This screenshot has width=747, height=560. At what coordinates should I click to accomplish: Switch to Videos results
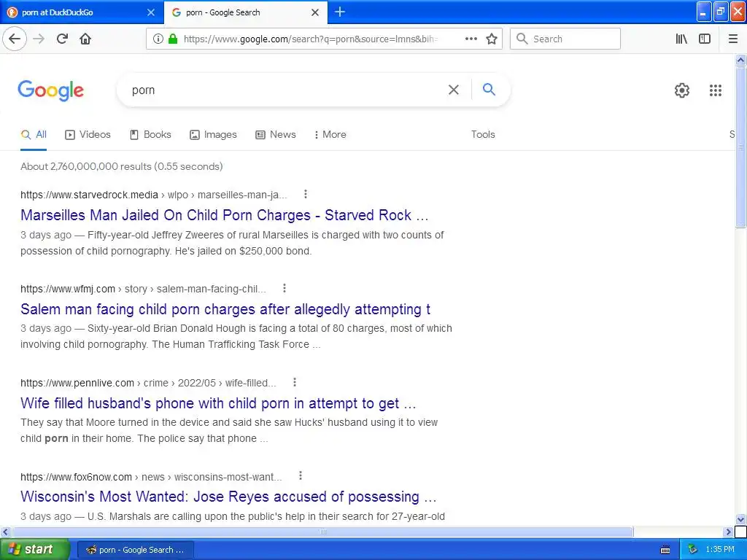[88, 135]
